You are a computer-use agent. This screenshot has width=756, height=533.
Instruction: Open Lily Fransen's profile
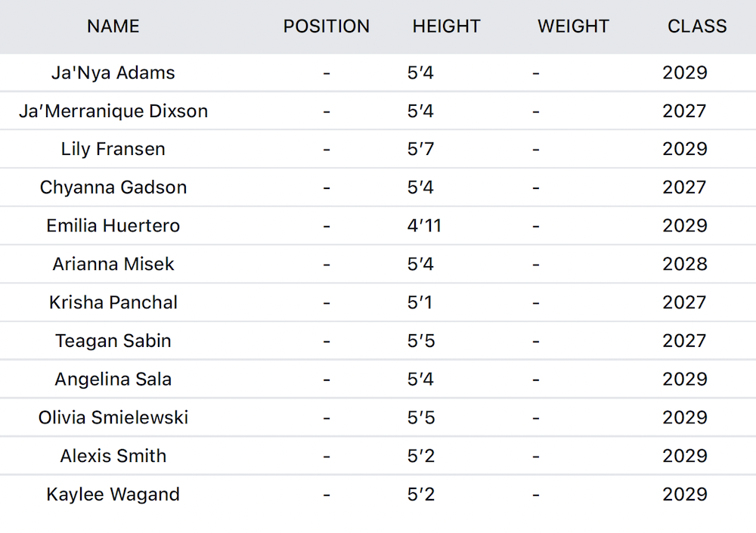113,149
